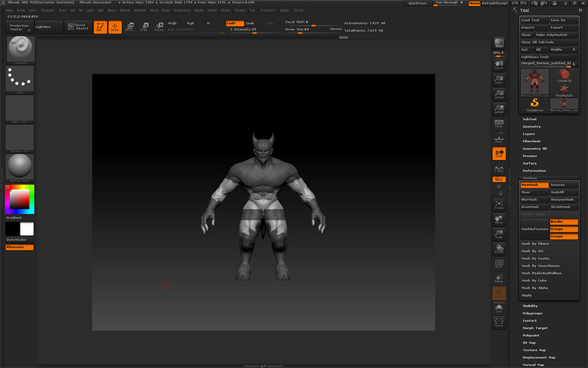
Task: Click the Quick Sketch button
Action: (x=78, y=27)
